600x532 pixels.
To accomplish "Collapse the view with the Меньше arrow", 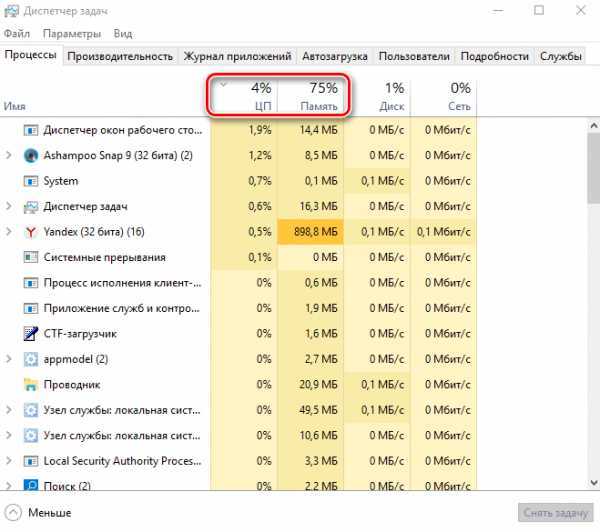I will (13, 513).
